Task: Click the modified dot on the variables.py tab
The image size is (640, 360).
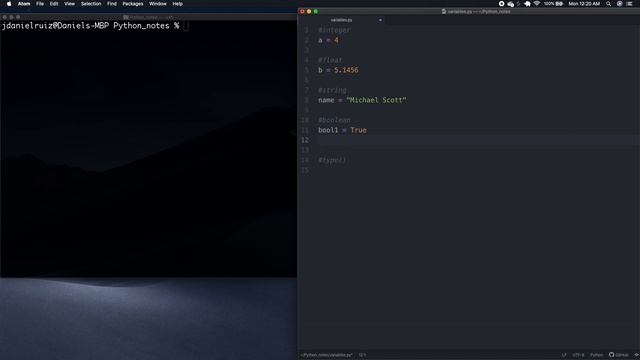Action: pos(380,20)
